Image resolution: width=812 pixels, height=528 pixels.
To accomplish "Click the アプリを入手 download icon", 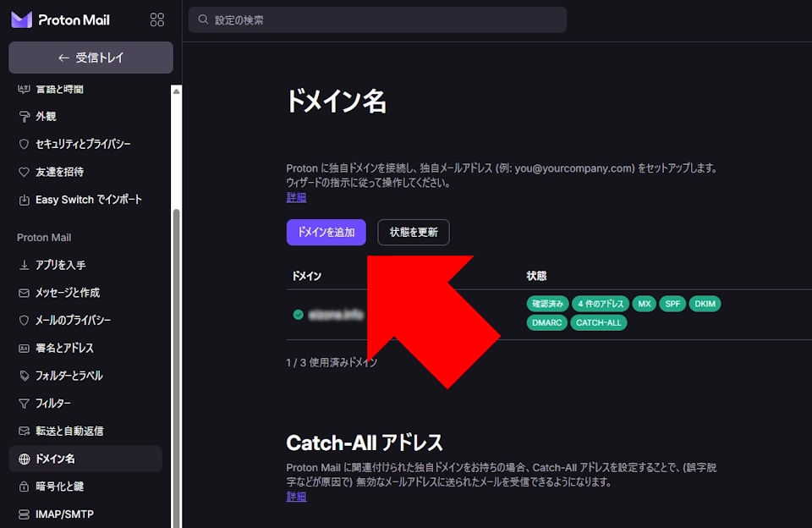I will pos(24,265).
